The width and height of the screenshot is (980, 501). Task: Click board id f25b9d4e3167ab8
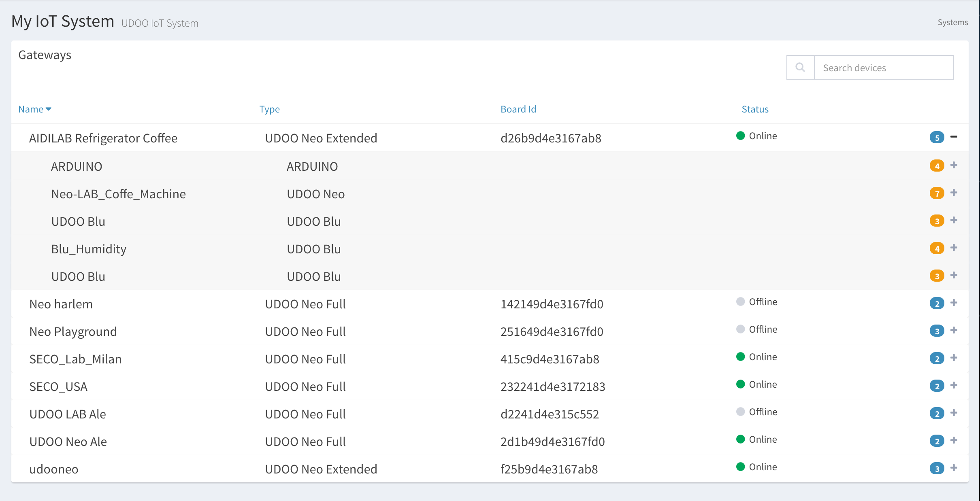coord(549,469)
